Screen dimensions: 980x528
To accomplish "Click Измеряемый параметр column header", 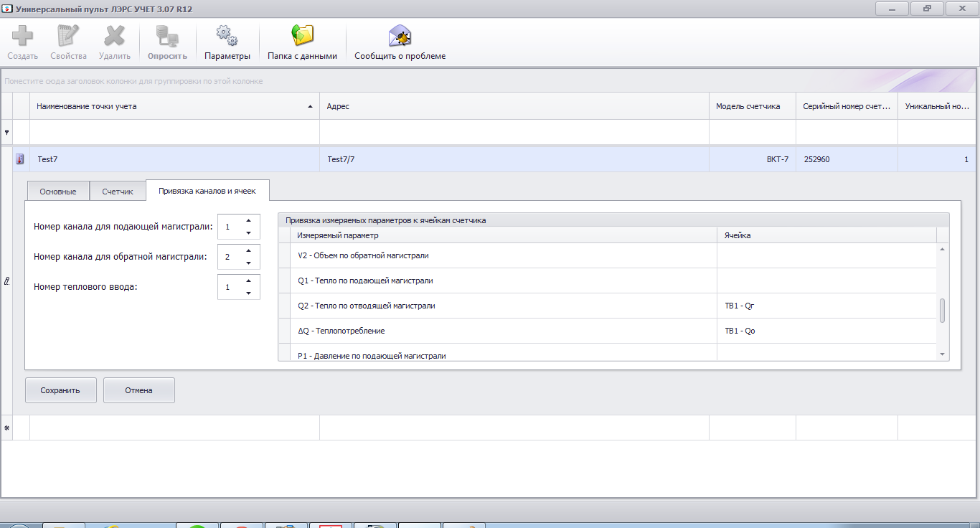I will pos(504,235).
